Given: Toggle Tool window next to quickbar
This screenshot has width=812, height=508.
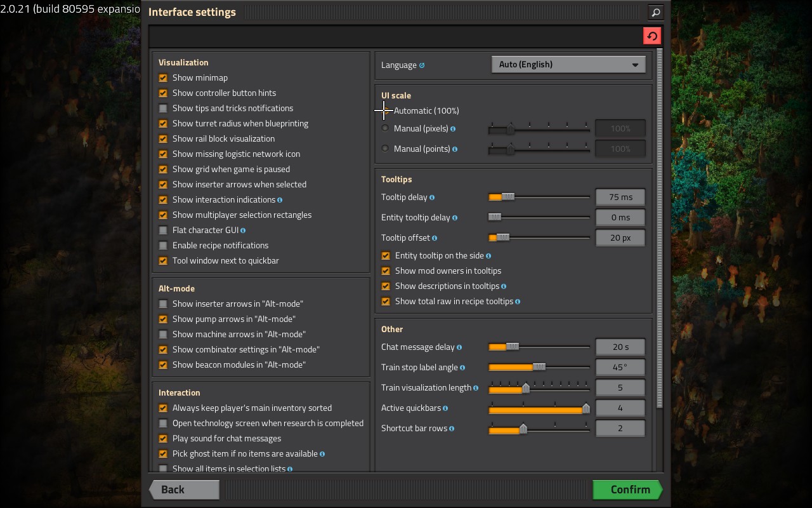Looking at the screenshot, I should point(163,261).
